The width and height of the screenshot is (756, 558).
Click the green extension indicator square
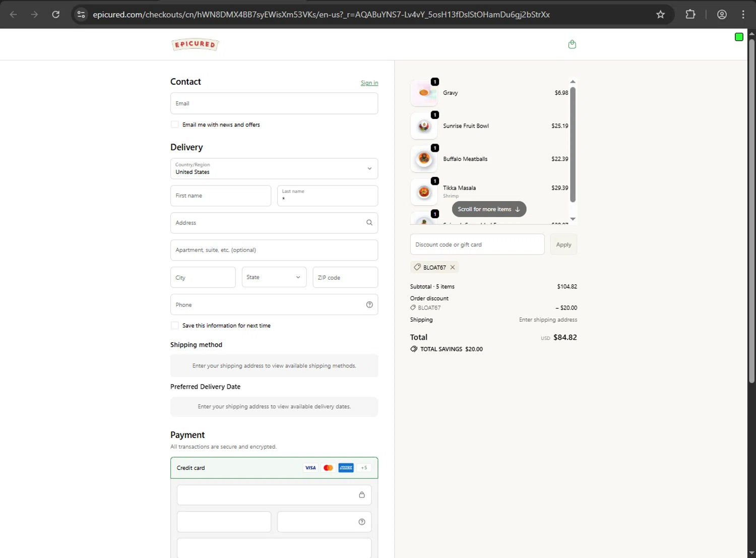[739, 37]
